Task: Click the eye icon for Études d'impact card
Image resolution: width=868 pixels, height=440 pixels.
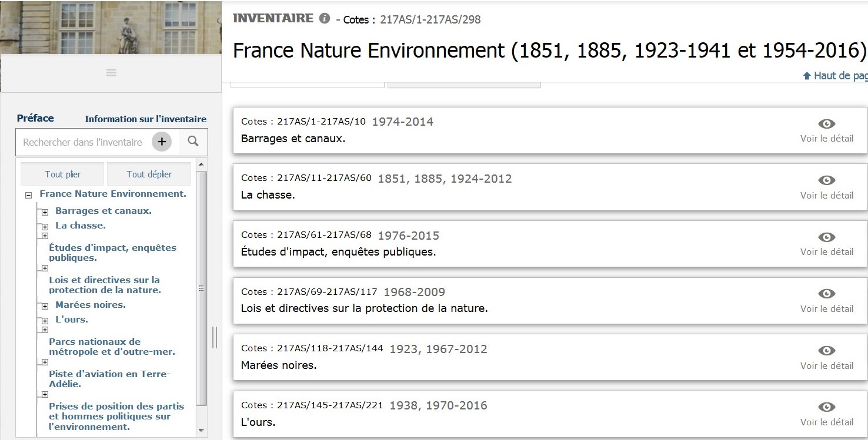Action: [826, 237]
